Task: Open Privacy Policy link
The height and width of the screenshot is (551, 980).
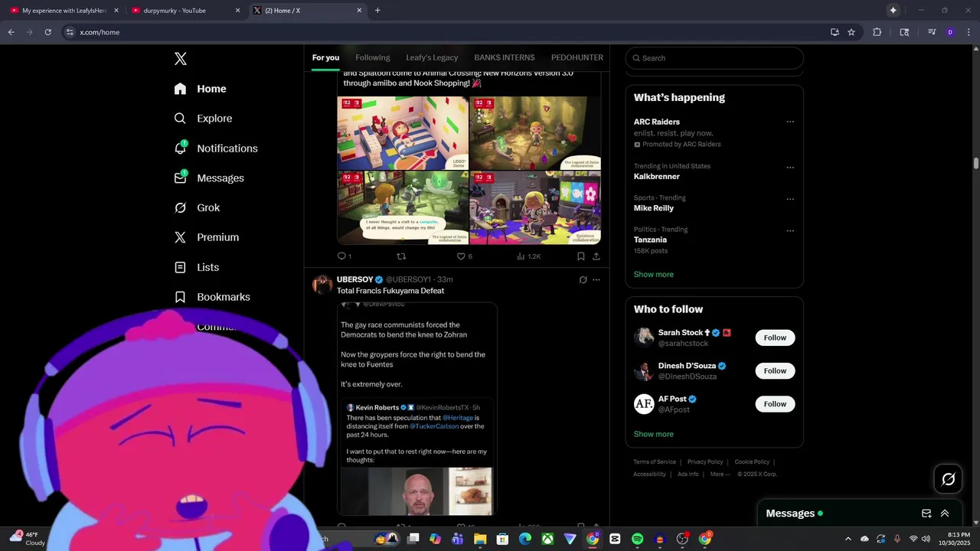Action: tap(705, 462)
